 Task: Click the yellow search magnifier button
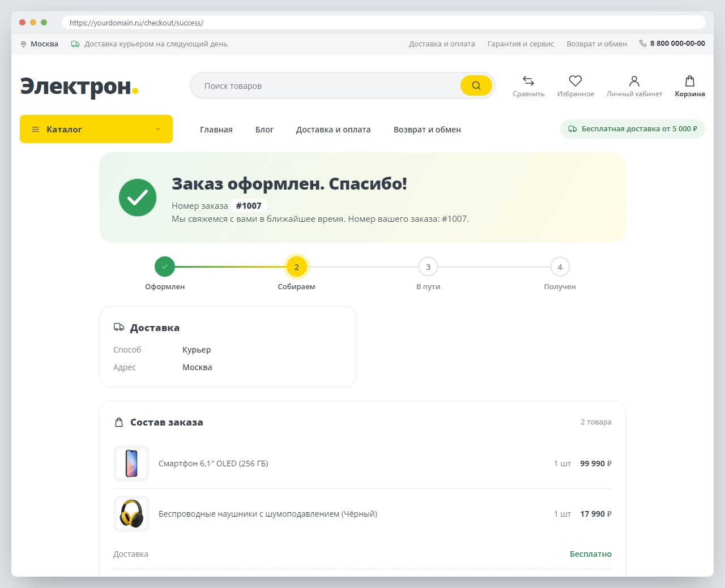[x=476, y=85]
